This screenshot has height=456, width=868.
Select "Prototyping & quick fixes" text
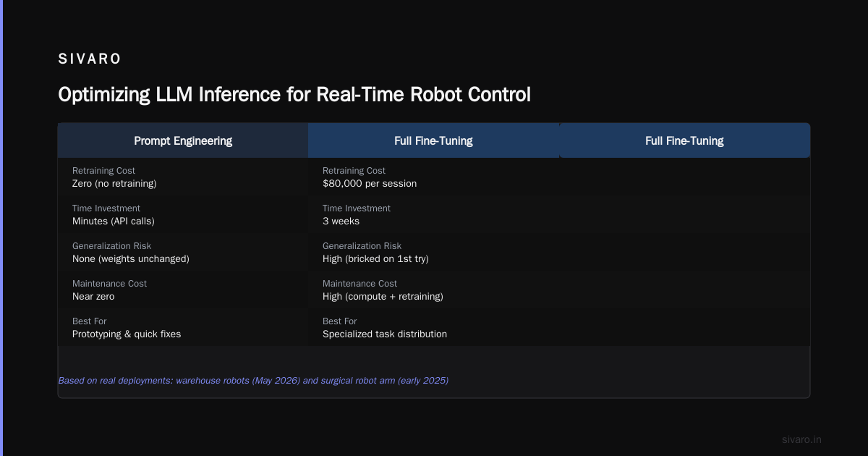(x=127, y=334)
